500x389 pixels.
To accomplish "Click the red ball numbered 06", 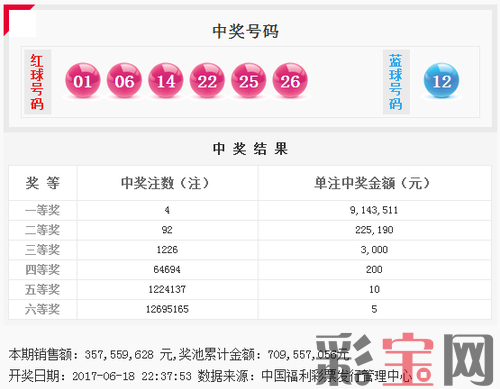I will pos(124,80).
